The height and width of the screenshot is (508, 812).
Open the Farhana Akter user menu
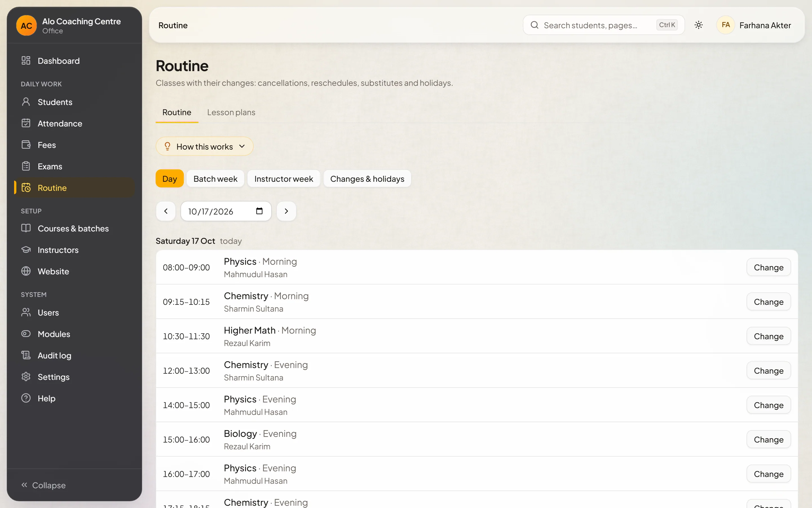click(754, 25)
